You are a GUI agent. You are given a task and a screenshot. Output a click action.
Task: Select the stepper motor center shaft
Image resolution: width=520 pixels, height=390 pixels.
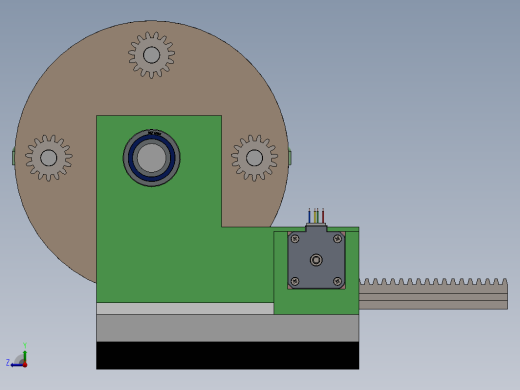pos(316,260)
